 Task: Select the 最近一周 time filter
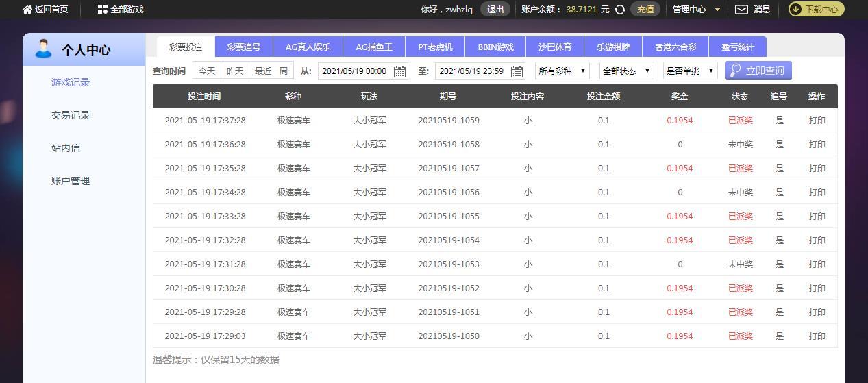pyautogui.click(x=271, y=71)
